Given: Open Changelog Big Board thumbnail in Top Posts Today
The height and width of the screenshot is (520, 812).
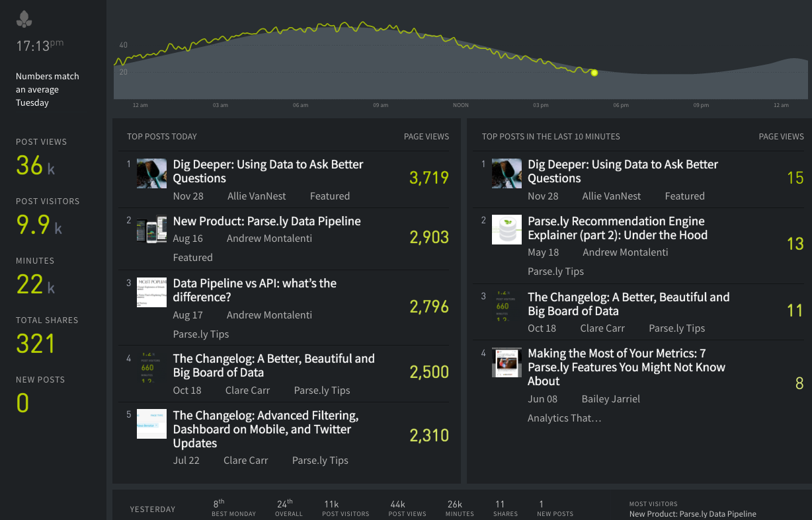Looking at the screenshot, I should click(151, 367).
